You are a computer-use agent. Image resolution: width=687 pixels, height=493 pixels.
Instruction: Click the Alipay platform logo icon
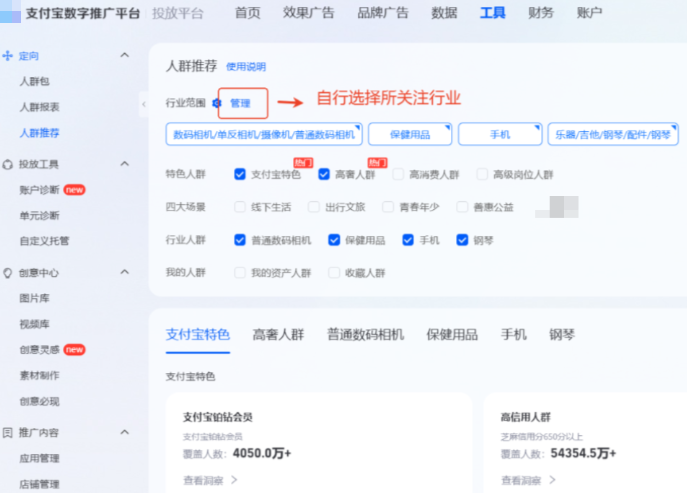coord(10,12)
